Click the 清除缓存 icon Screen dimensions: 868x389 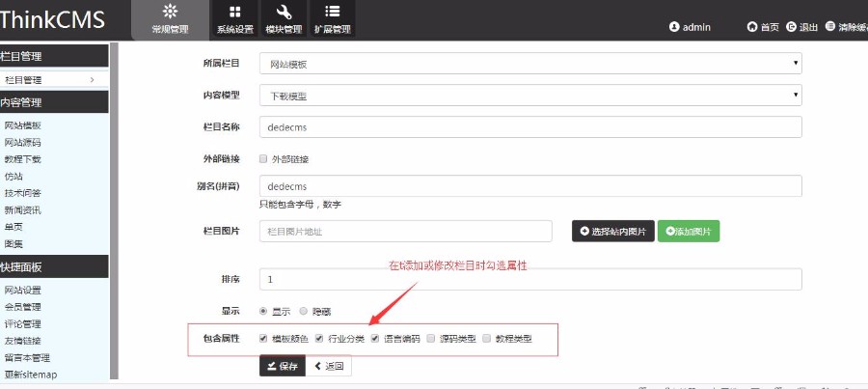(x=829, y=27)
